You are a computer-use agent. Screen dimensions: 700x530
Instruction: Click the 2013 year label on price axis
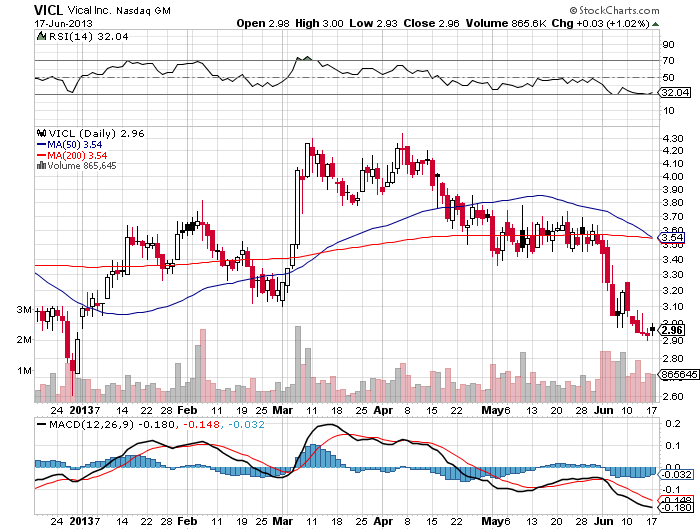point(82,410)
